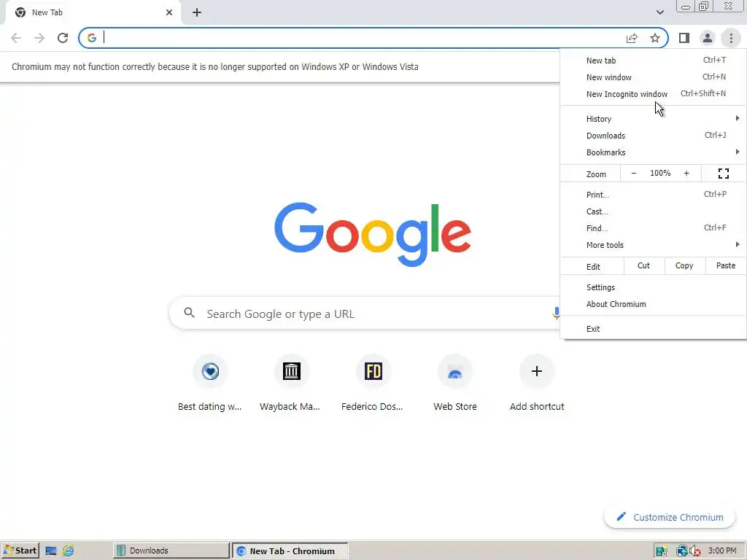
Task: Click the back navigation arrow
Action: [16, 38]
